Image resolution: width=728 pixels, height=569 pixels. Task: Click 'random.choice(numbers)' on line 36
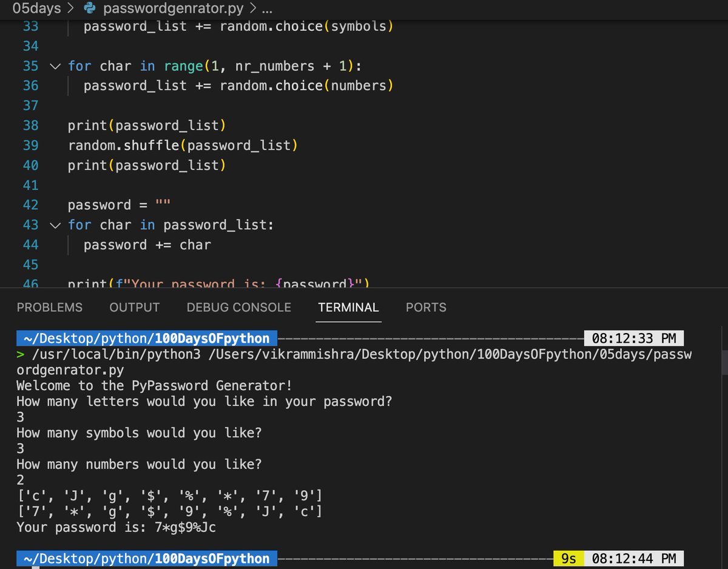tap(307, 86)
